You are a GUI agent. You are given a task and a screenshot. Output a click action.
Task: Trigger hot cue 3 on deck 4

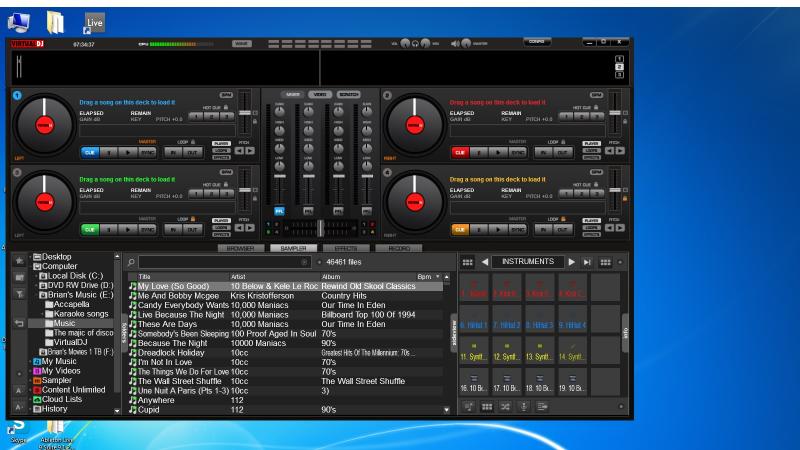597,194
